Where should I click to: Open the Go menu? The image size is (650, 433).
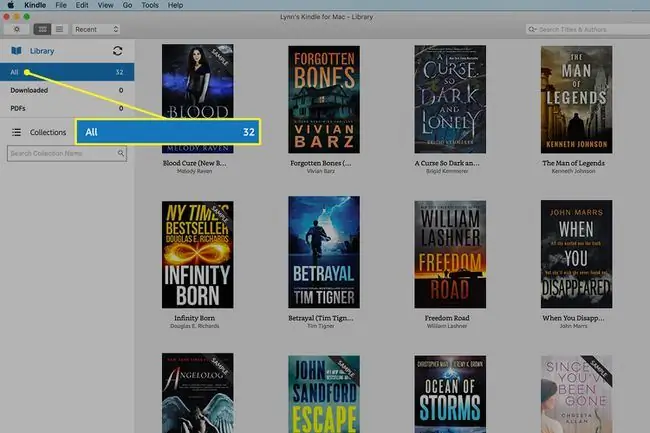[127, 5]
